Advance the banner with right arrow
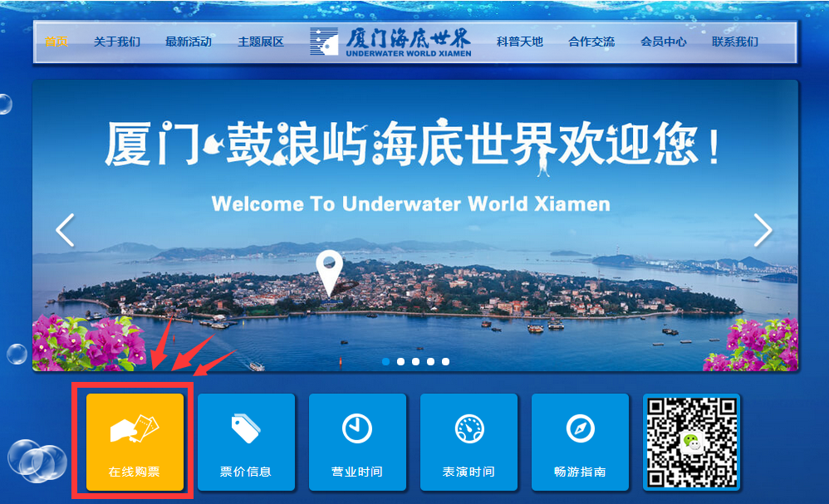829x504 pixels. (763, 230)
